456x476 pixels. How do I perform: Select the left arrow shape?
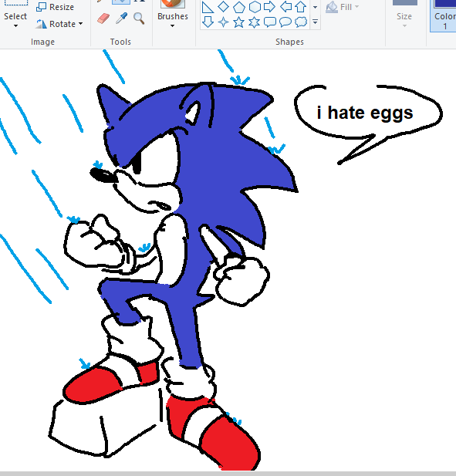pos(285,6)
